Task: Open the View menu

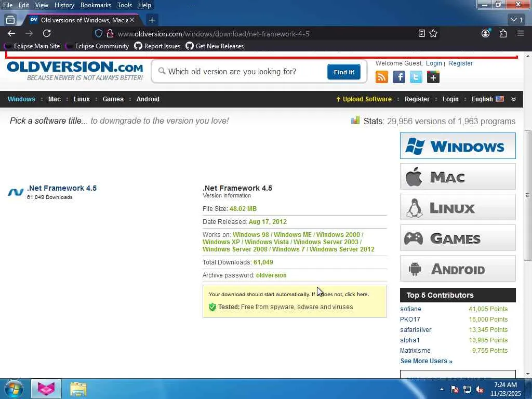Action: click(x=42, y=5)
